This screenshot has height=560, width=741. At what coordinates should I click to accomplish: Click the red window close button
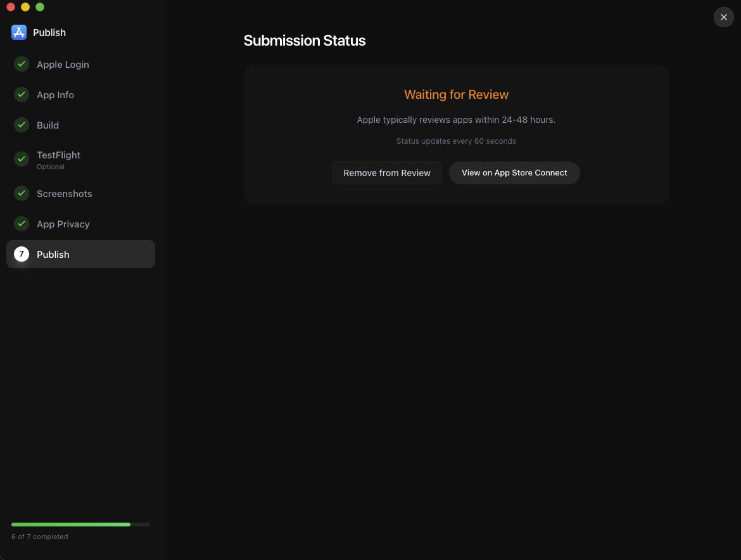[x=11, y=7]
